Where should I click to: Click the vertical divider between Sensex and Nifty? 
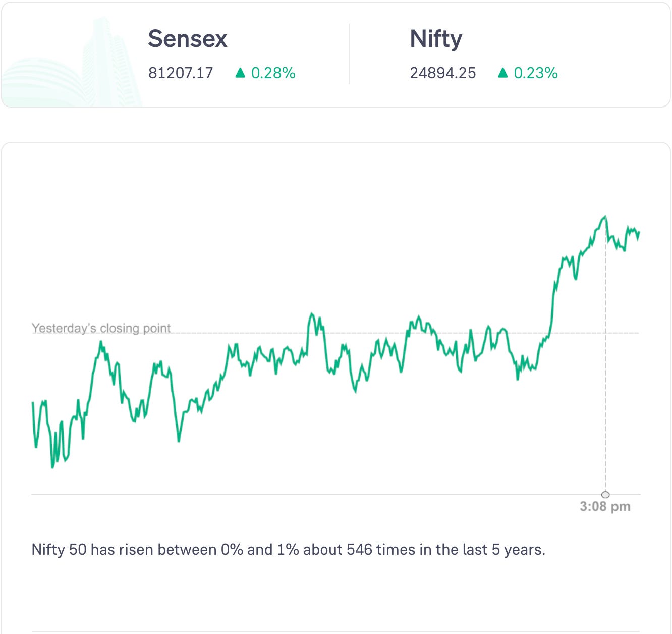click(x=350, y=54)
